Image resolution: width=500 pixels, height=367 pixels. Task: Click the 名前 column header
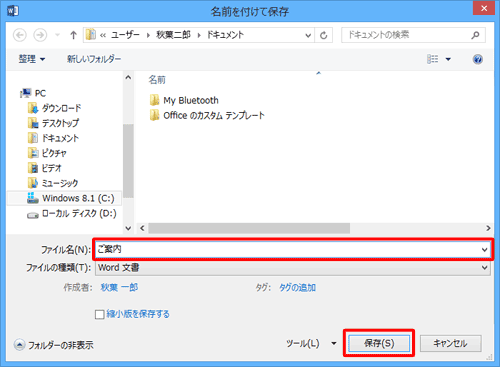coord(157,80)
